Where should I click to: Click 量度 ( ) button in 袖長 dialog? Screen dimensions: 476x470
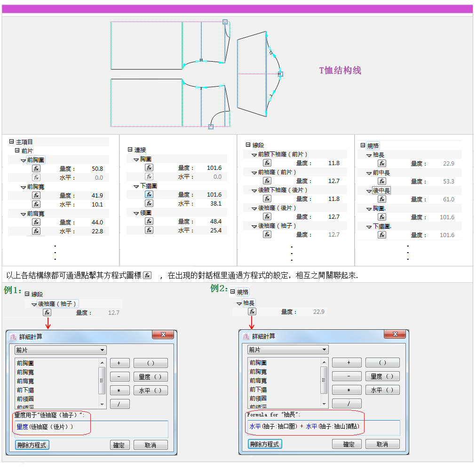pos(382,376)
